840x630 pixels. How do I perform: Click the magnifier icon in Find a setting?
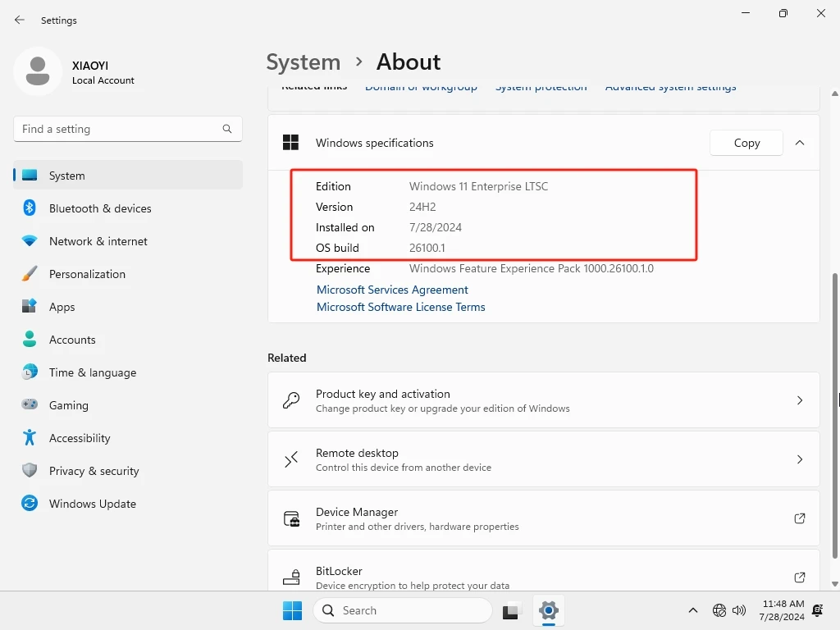tap(227, 129)
